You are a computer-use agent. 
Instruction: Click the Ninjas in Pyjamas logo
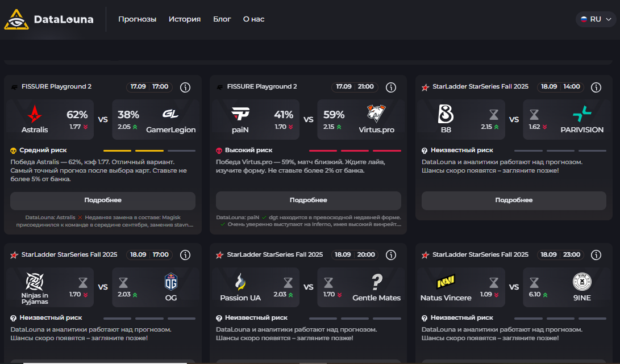35,282
